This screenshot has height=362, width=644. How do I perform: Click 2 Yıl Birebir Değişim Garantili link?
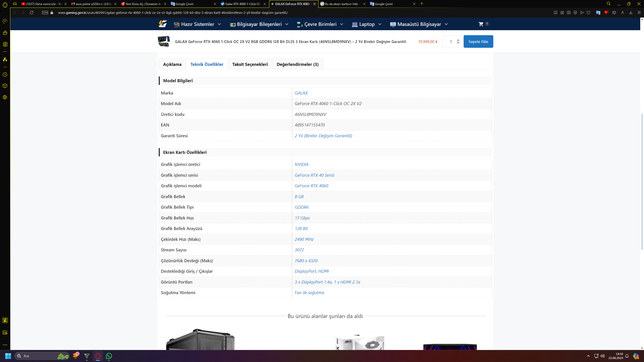[323, 136]
